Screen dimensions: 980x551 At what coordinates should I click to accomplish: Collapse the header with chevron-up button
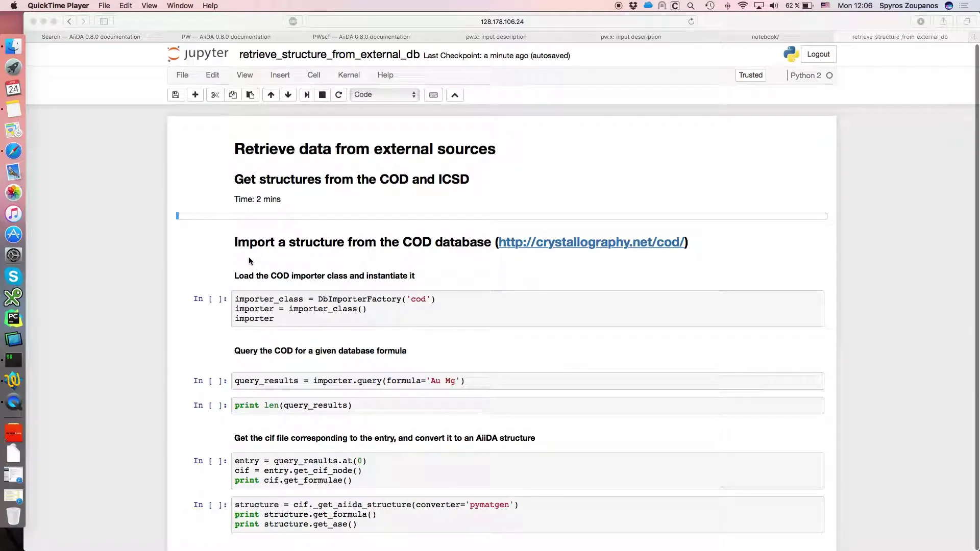tap(455, 95)
